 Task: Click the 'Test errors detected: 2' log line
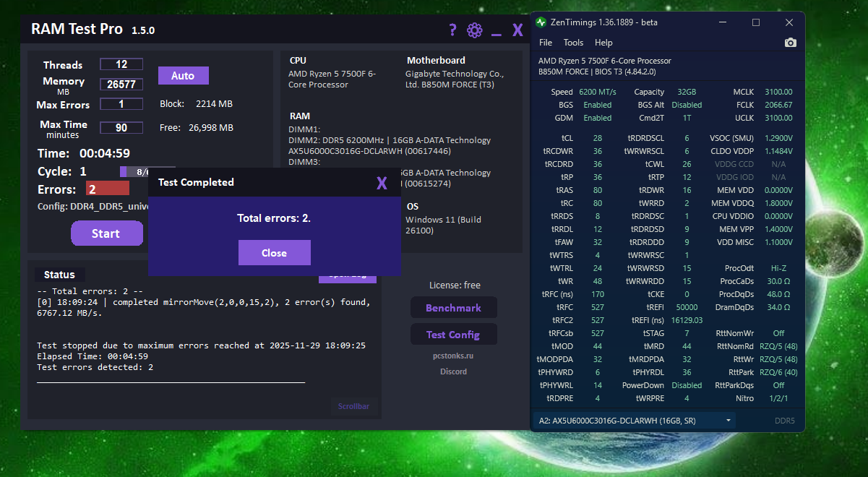click(x=95, y=367)
